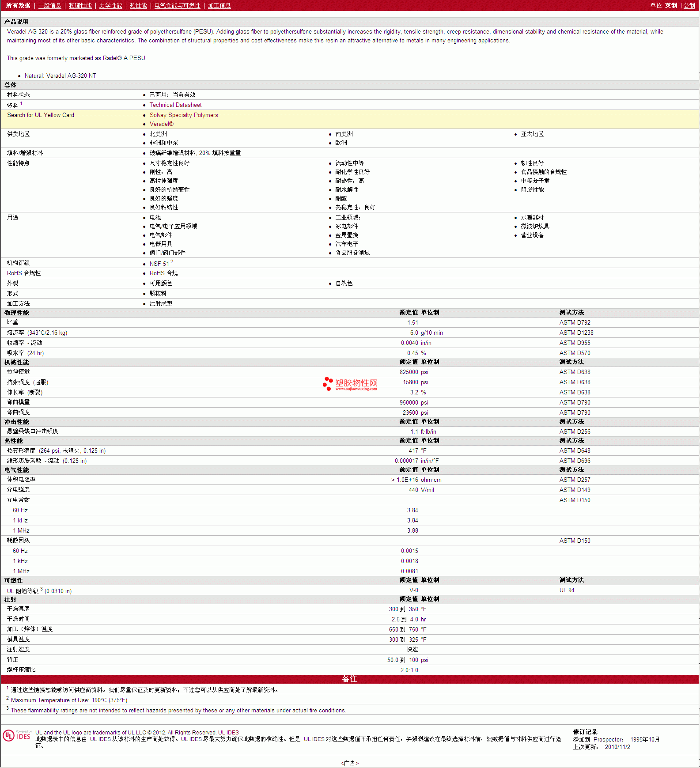Click the heat deflection value 417 °F
Image resolution: width=700 pixels, height=768 pixels.
(417, 450)
